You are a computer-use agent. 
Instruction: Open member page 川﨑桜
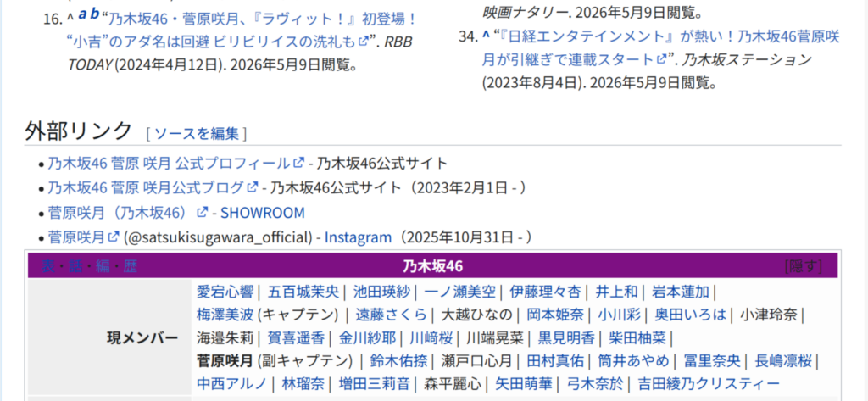pyautogui.click(x=431, y=338)
